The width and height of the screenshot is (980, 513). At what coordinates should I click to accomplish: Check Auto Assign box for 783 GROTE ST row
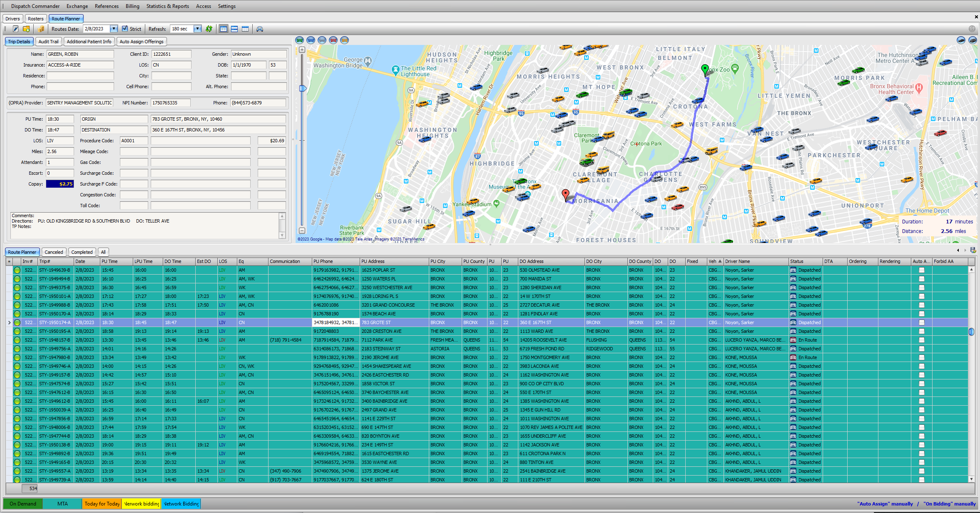point(921,322)
